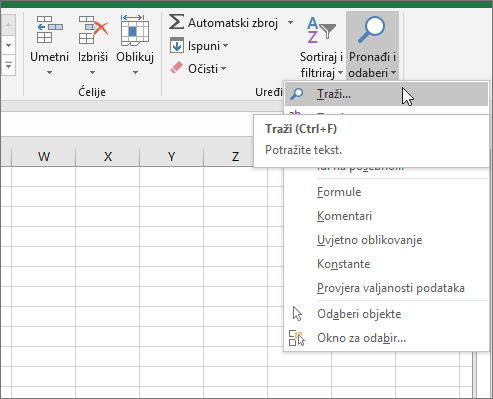
Task: Click the Oblikuj (Format cells) icon
Action: tap(135, 30)
